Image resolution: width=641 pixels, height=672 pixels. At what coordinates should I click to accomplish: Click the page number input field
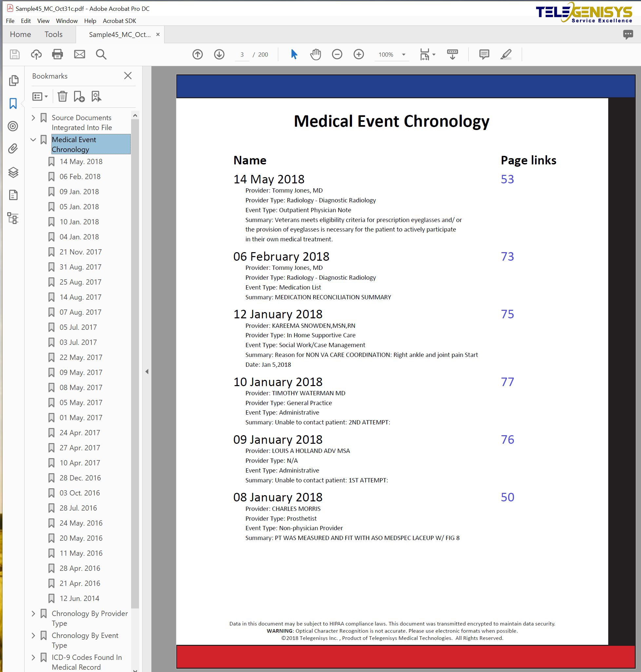pyautogui.click(x=242, y=55)
